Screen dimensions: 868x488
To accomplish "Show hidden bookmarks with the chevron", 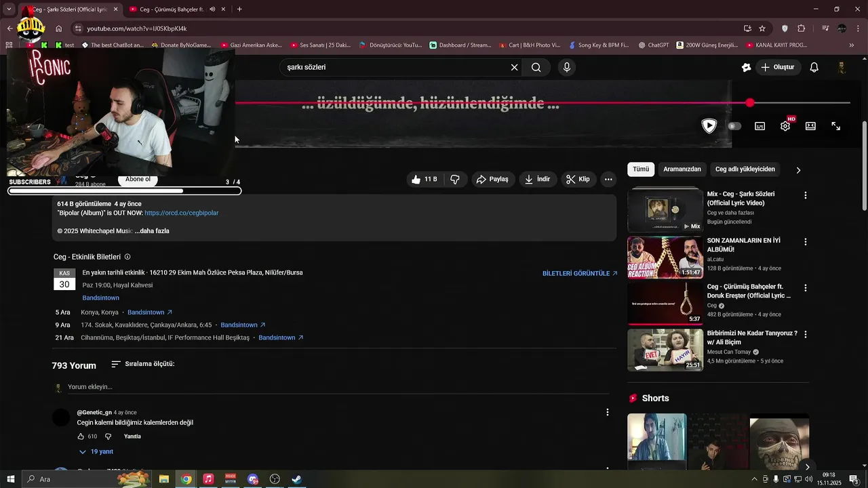I will point(852,45).
